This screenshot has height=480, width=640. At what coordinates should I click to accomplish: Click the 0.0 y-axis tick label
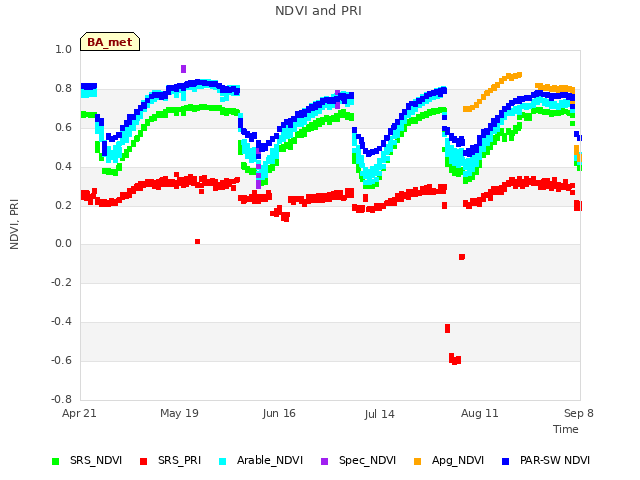tap(63, 244)
